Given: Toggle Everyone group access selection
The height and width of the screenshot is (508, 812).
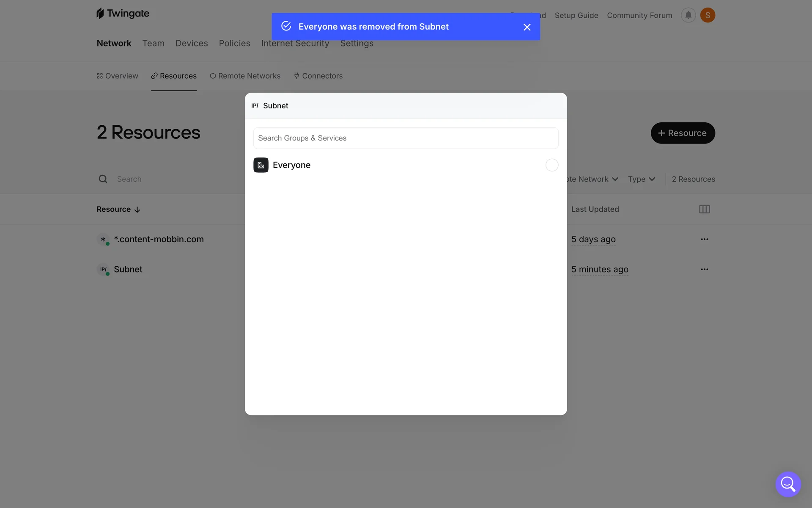Looking at the screenshot, I should (551, 165).
